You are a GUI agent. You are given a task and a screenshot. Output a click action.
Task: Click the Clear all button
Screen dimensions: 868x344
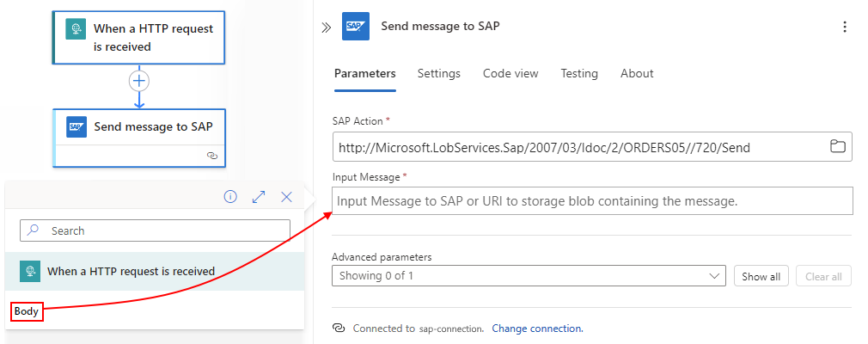823,276
